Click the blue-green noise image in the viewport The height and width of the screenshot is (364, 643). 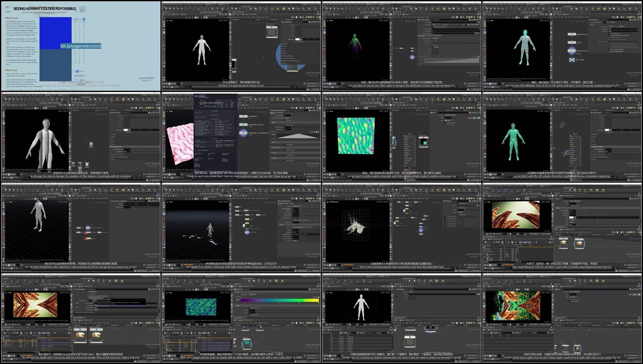201,307
